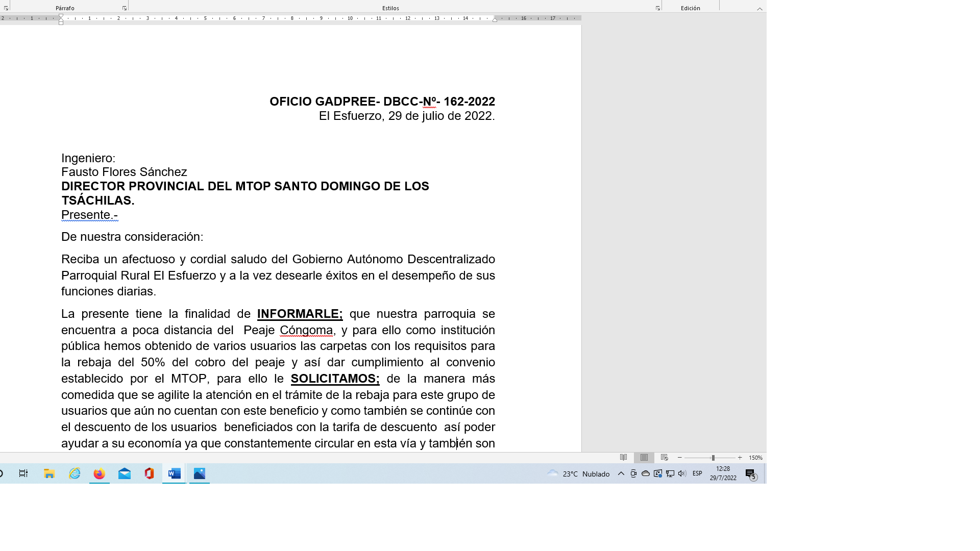Click the zoom slider handle
The height and width of the screenshot is (551, 980).
pos(713,458)
